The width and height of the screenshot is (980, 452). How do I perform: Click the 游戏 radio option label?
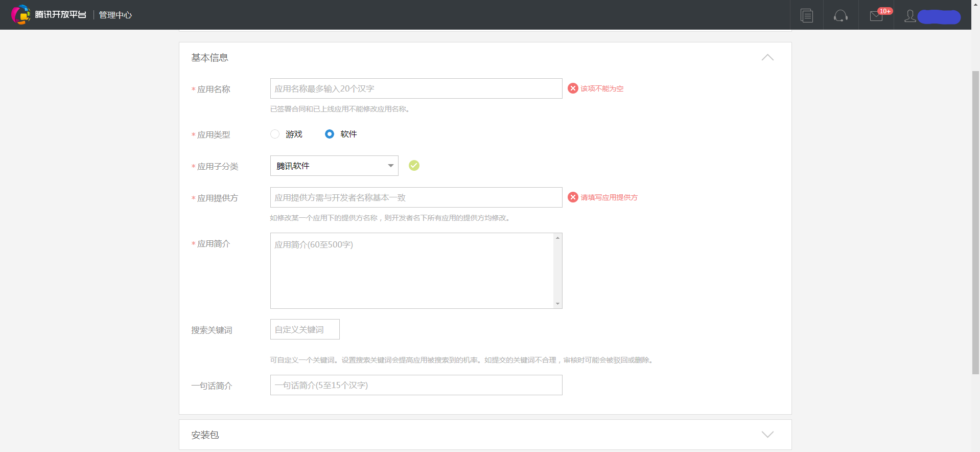point(294,134)
